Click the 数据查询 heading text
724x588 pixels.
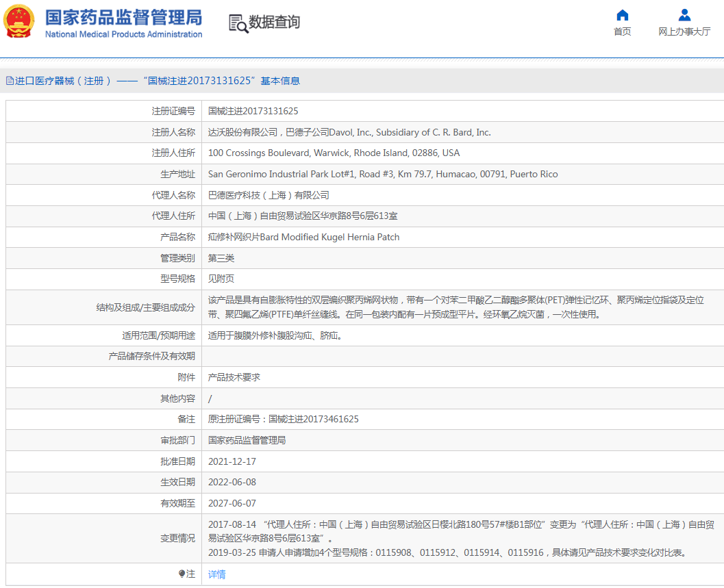[274, 23]
